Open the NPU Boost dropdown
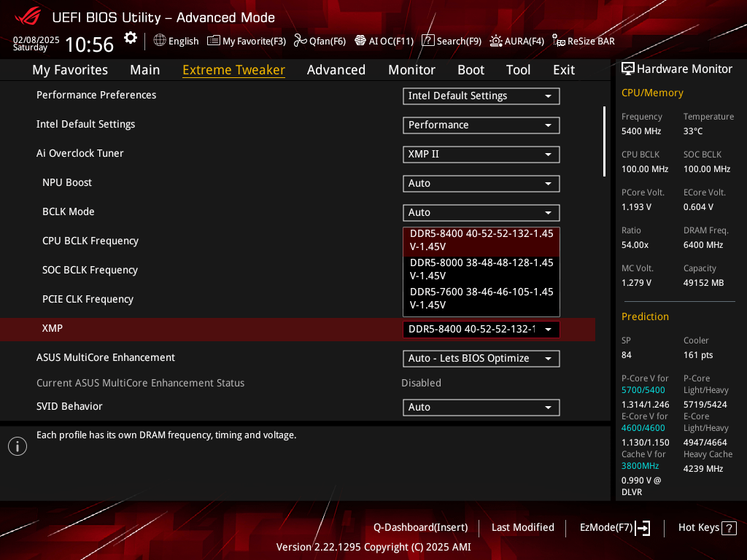Screen dimensions: 747x560 point(481,183)
